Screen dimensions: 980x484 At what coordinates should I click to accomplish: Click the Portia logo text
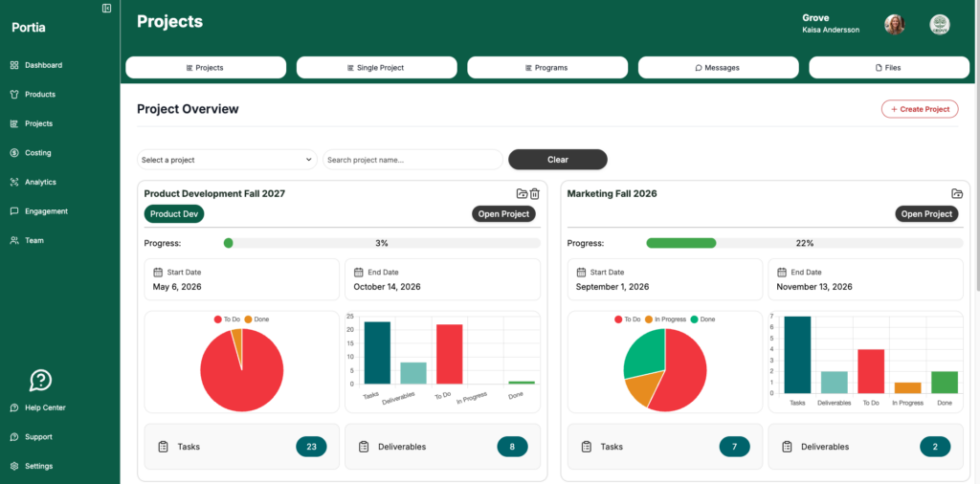(x=29, y=28)
